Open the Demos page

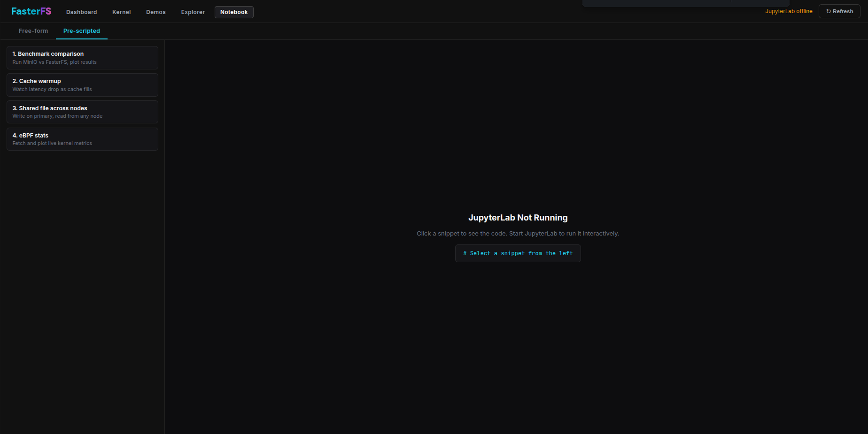155,12
